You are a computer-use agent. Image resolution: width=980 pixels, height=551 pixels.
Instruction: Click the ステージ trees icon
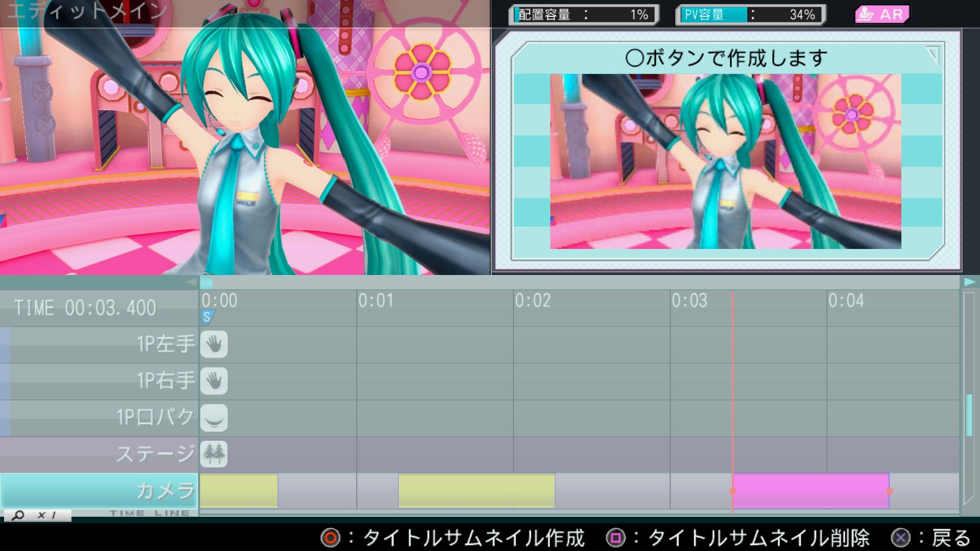coord(214,454)
